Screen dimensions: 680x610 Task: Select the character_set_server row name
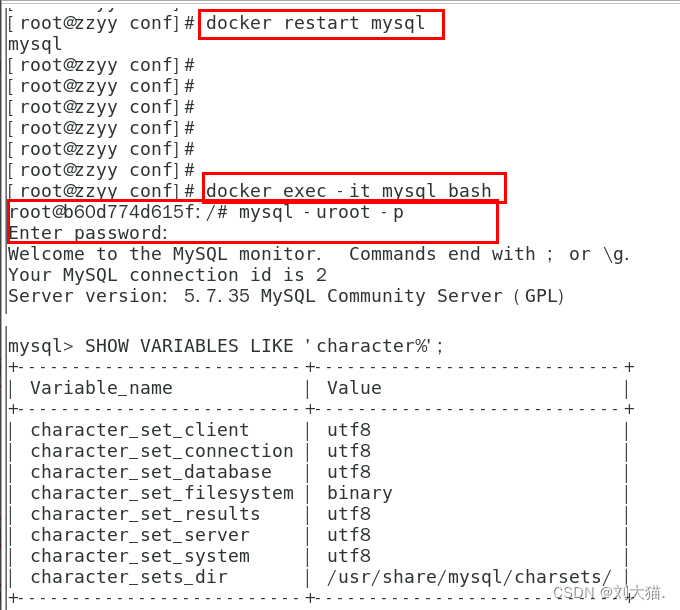[x=140, y=535]
